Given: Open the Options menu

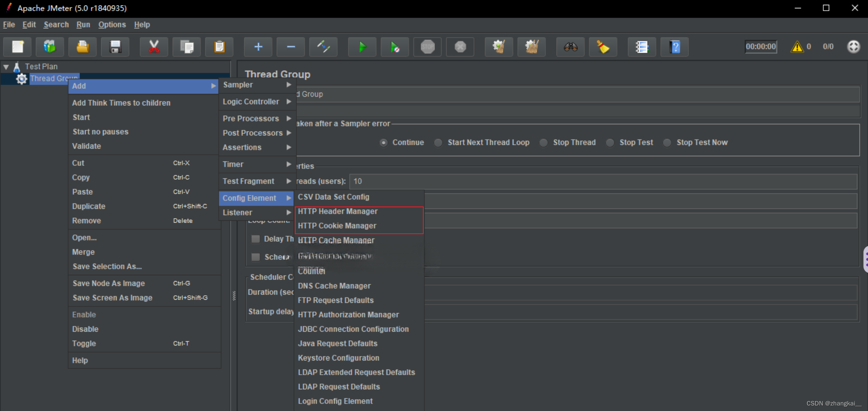Looking at the screenshot, I should pos(112,24).
